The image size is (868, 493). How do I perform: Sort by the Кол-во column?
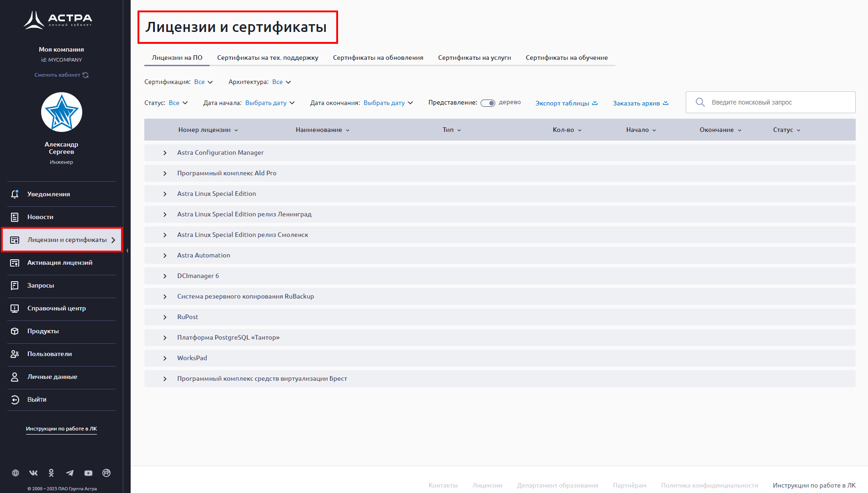(567, 130)
